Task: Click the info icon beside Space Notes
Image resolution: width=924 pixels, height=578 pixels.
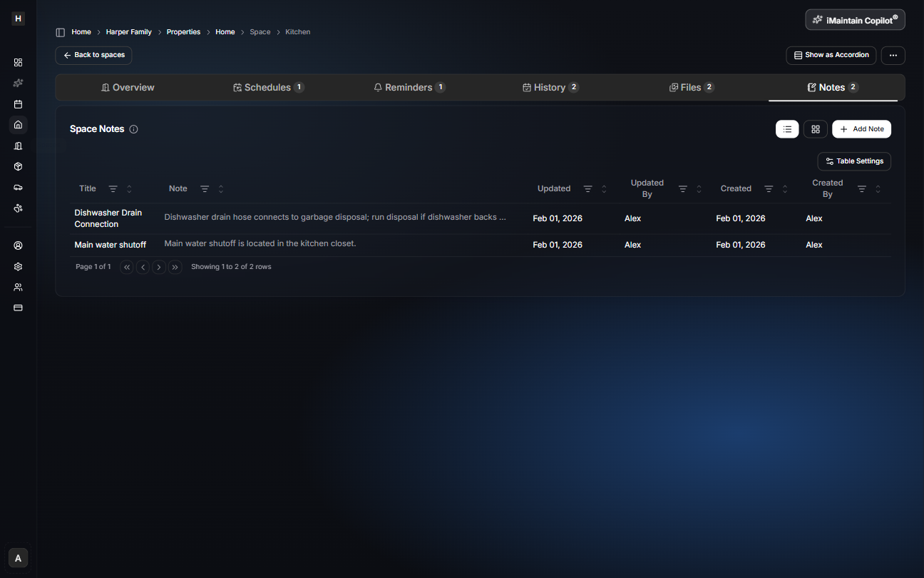Action: (x=133, y=129)
